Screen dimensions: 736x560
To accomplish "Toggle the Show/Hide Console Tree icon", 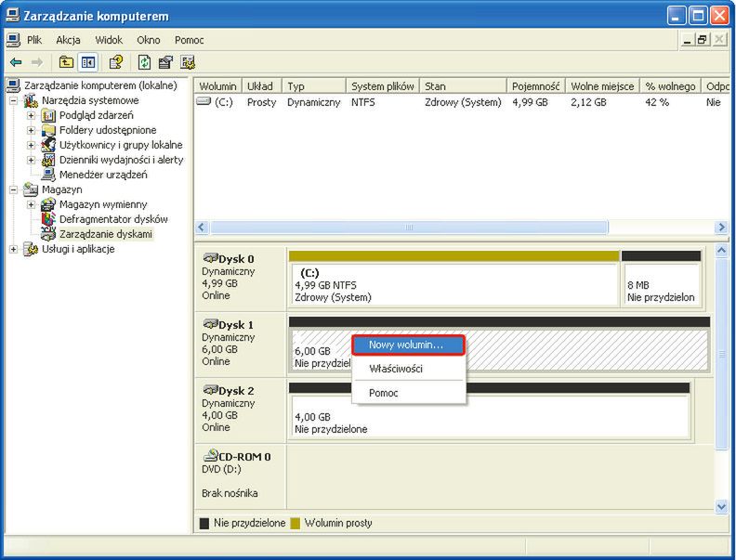I will click(87, 62).
